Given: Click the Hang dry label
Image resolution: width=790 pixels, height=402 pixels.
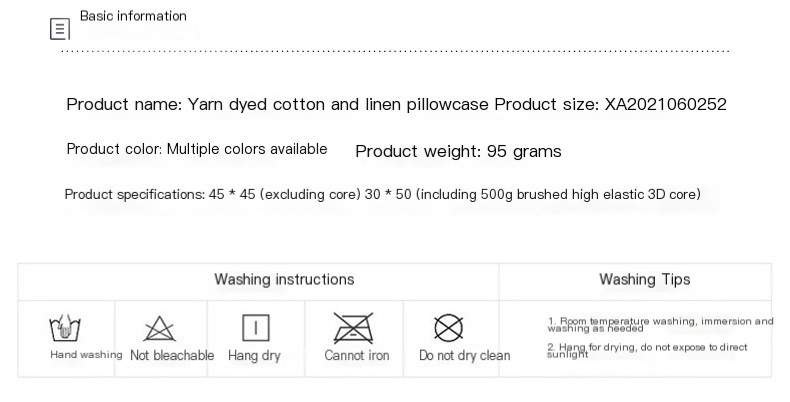Looking at the screenshot, I should [254, 355].
